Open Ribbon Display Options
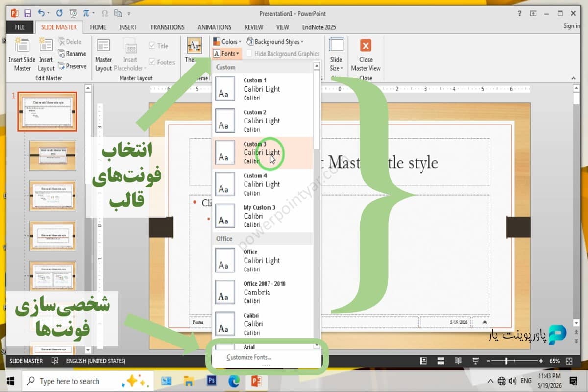Viewport: 588px width, 392px height. [533, 13]
